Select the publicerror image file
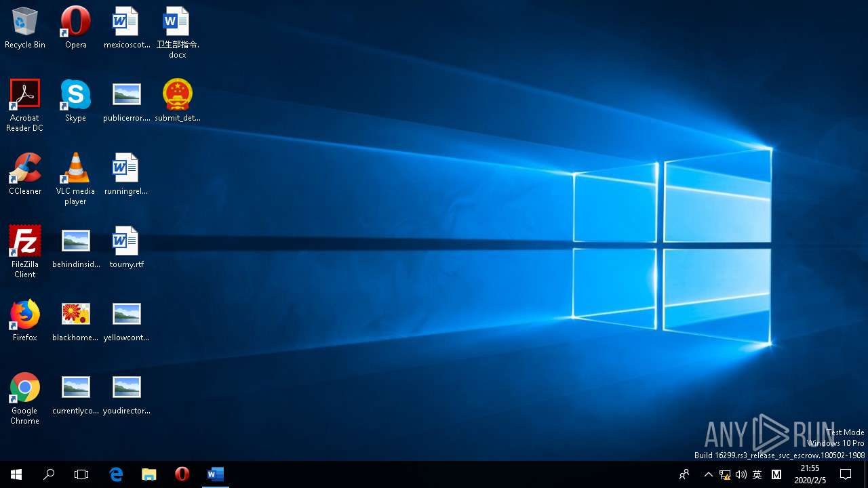868x488 pixels. (x=126, y=101)
